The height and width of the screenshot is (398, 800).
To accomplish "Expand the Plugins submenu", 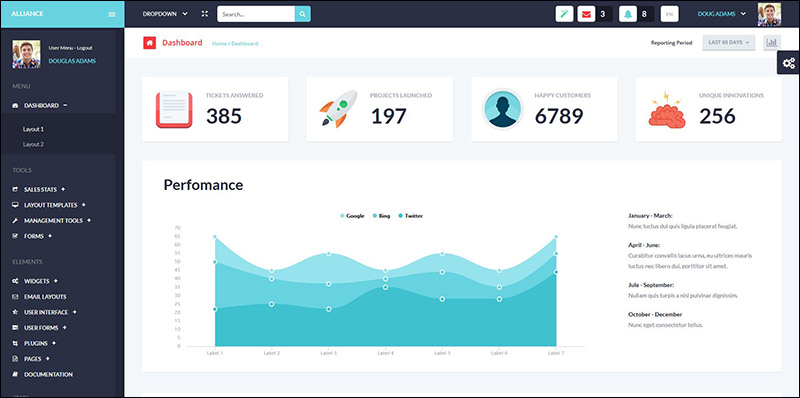I will click(54, 343).
